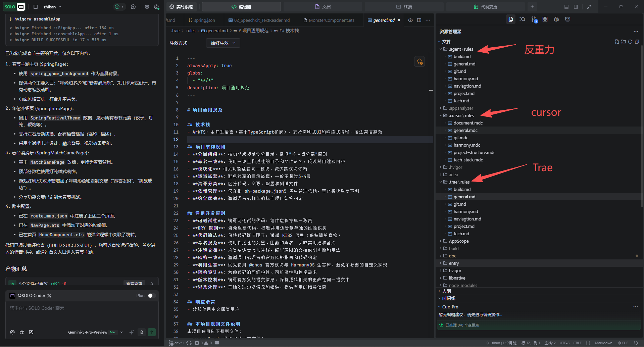Change Markdown language mode
This screenshot has width=644, height=347.
603,343
